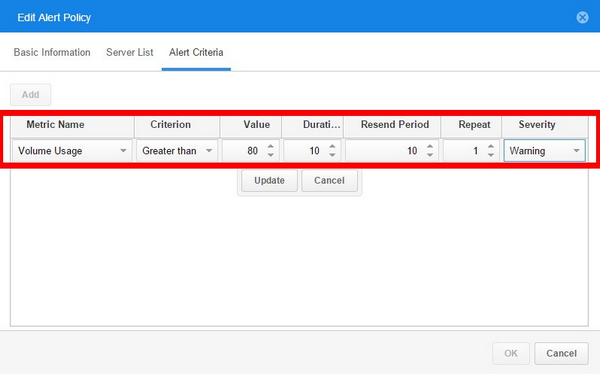Click the Value input field showing 80
This screenshot has height=374, width=600.
pos(245,151)
